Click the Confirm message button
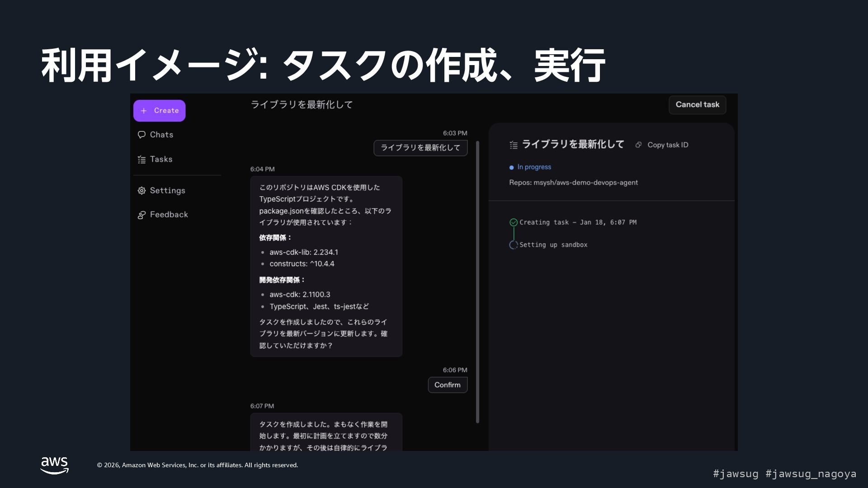The width and height of the screenshot is (868, 488). tap(447, 385)
